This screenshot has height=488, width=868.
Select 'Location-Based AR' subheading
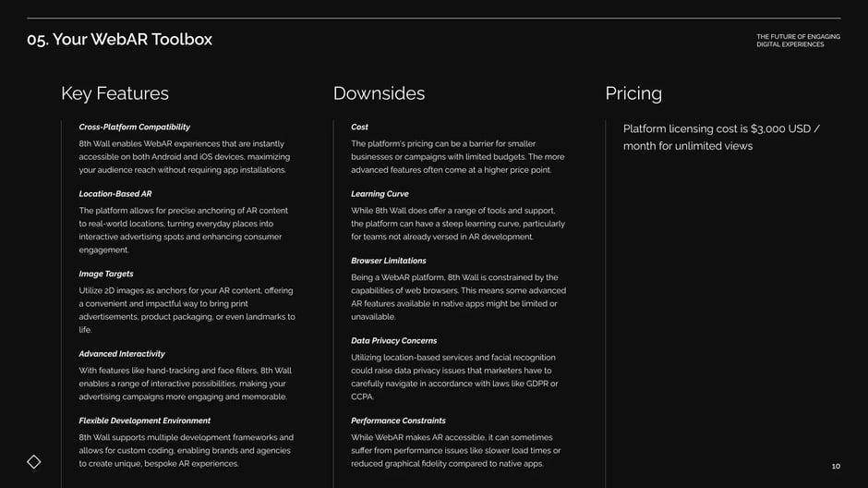click(115, 194)
